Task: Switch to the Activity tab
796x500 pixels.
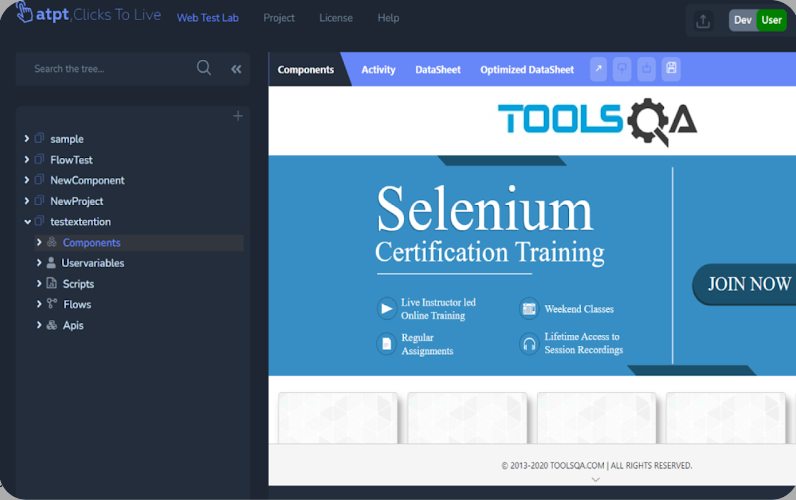Action: (x=378, y=70)
